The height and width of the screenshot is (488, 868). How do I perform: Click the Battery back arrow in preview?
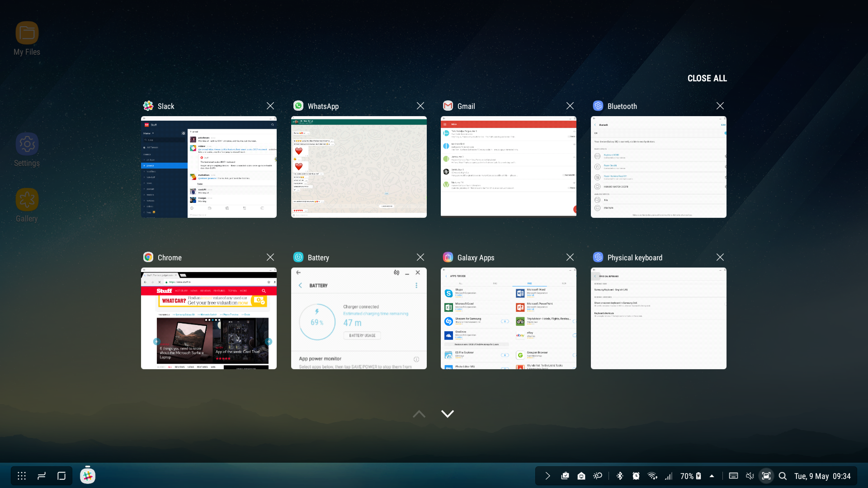tap(300, 286)
